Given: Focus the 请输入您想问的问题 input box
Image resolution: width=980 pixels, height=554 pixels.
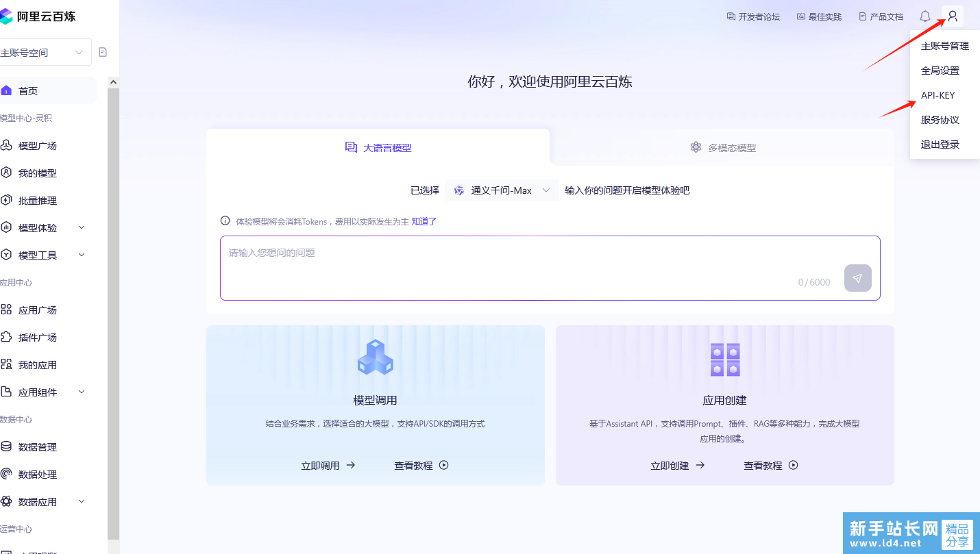Looking at the screenshot, I should pos(550,268).
